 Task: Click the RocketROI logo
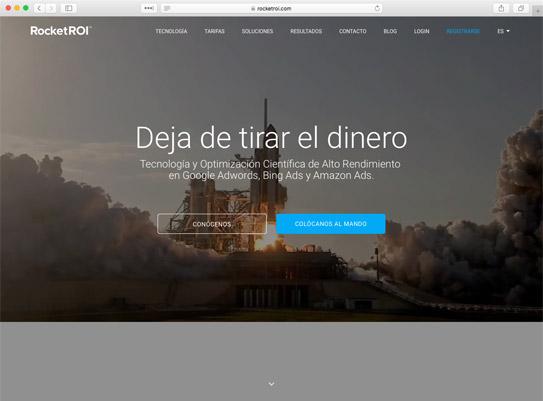[61, 31]
